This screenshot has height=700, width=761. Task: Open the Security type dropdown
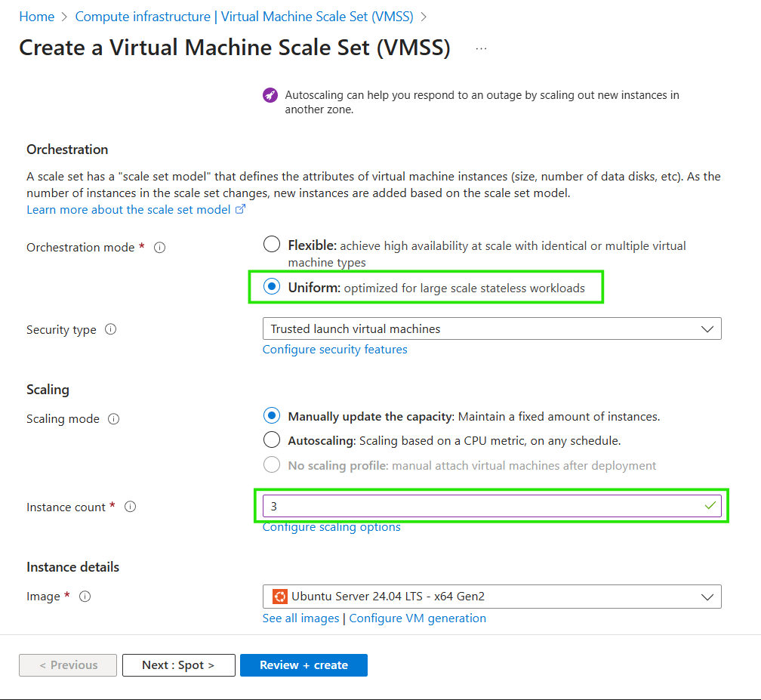(x=491, y=329)
